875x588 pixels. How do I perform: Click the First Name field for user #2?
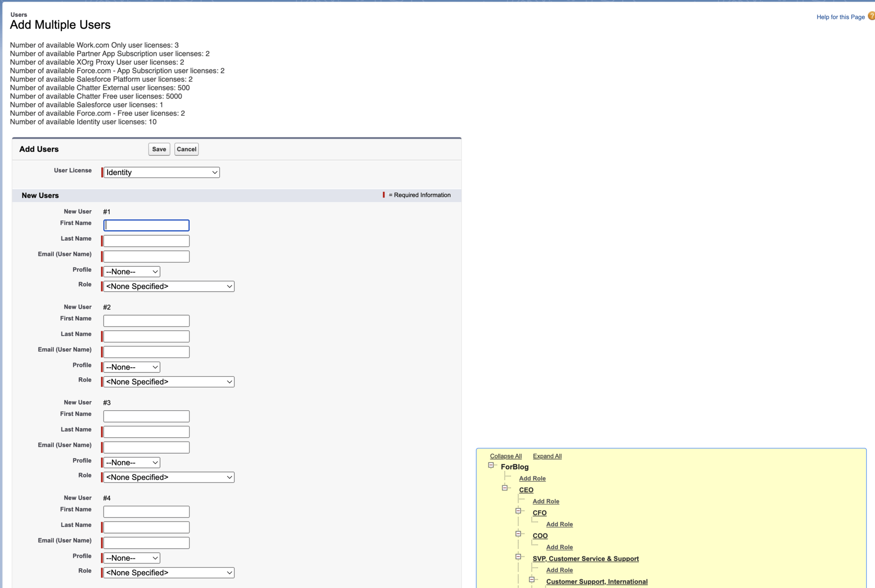coord(146,320)
